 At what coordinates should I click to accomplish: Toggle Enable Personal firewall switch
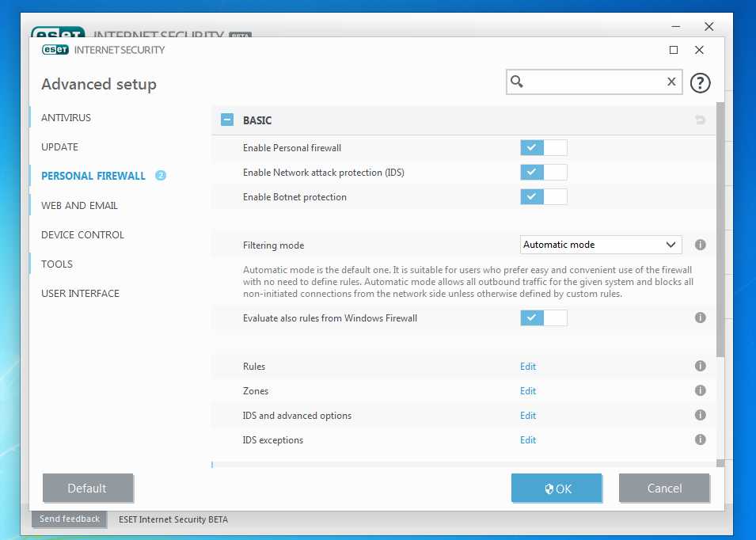coord(543,147)
